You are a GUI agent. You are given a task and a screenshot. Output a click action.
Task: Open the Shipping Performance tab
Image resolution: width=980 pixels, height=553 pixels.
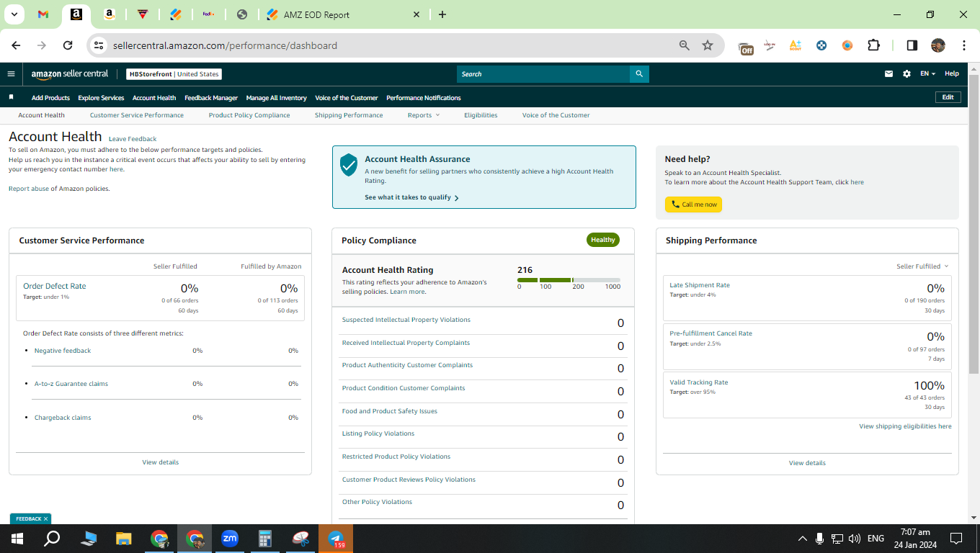pyautogui.click(x=349, y=115)
